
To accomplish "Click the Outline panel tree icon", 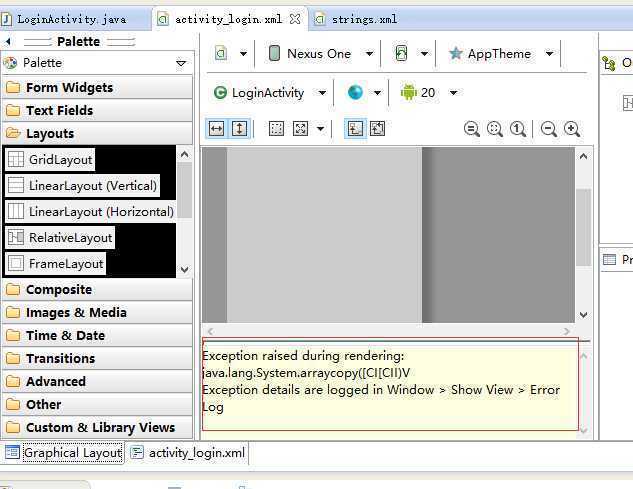I will [x=608, y=63].
